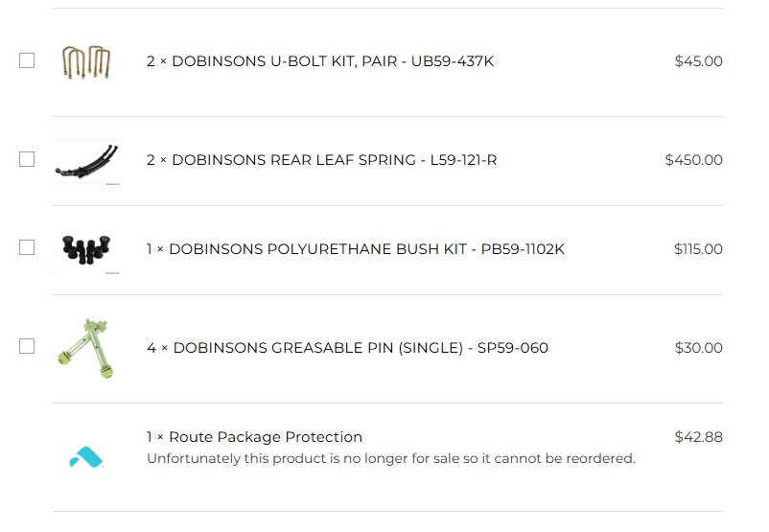The height and width of the screenshot is (532, 769).
Task: Select the Rear Leaf Spring L59-121-R checkbox
Action: (27, 159)
